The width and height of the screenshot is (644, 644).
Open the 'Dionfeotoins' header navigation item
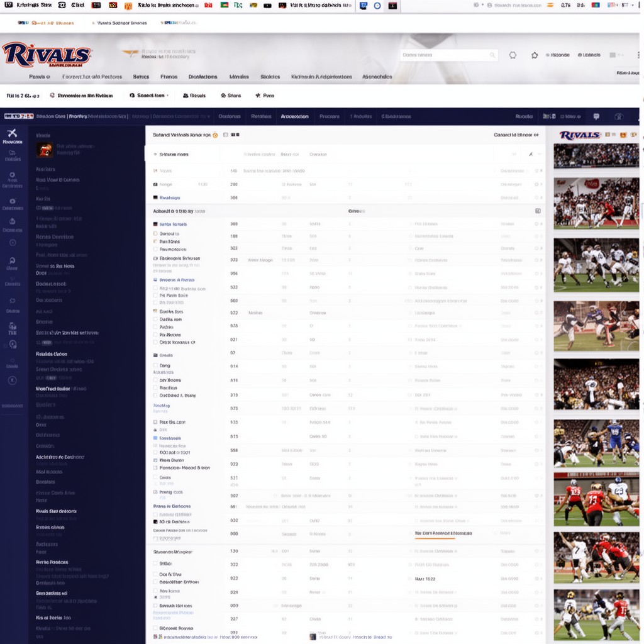pos(203,77)
